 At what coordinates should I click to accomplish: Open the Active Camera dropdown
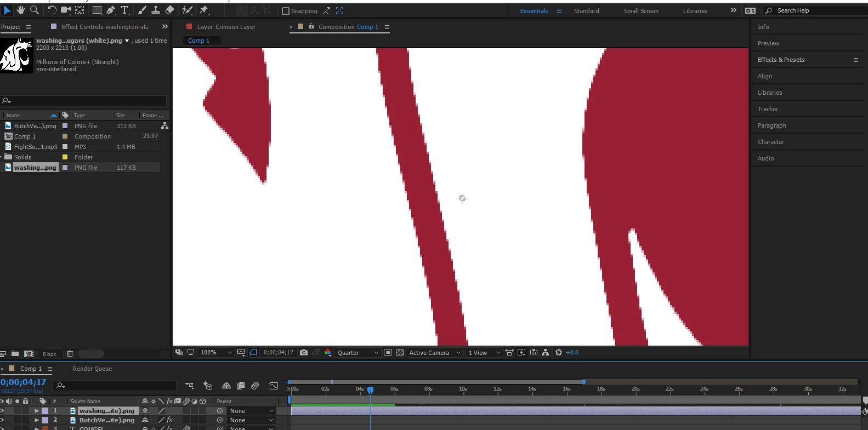point(435,352)
